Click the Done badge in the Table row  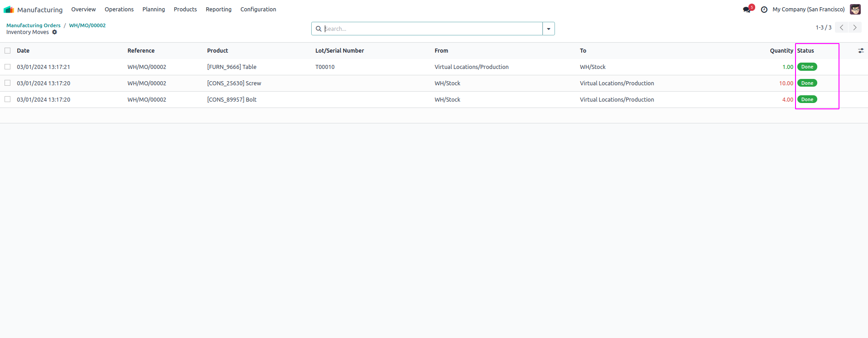[807, 67]
